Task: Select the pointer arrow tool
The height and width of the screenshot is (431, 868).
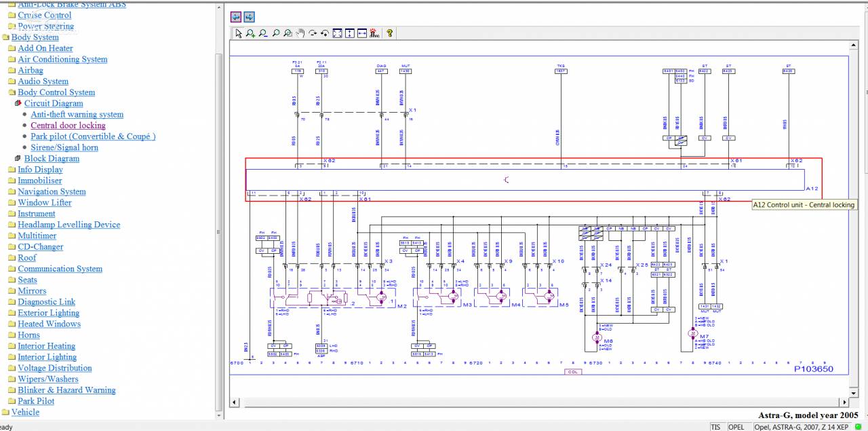Action: (x=238, y=33)
